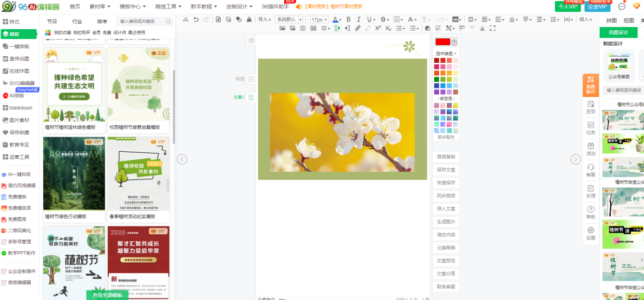Expand the 导入 import dropdown
Viewport: 644px width, 300px height.
coord(264,20)
